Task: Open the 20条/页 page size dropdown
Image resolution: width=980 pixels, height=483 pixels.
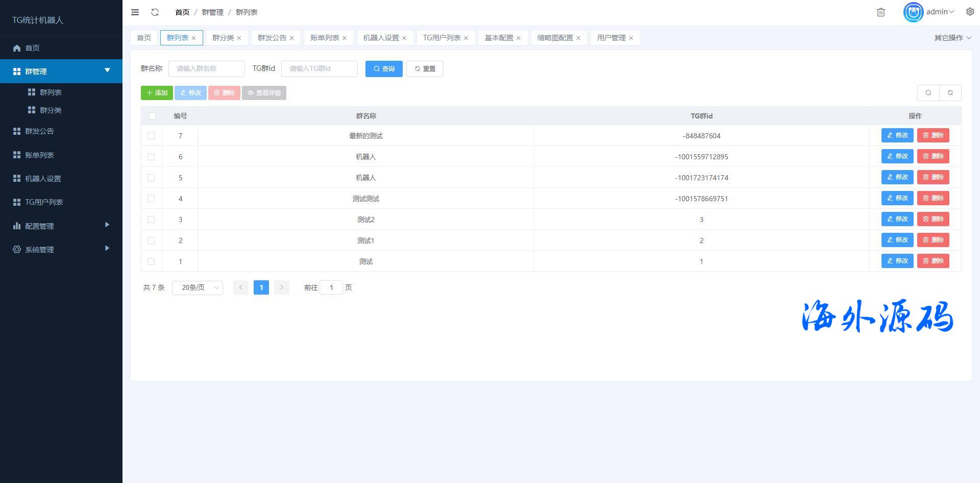Action: [x=198, y=288]
